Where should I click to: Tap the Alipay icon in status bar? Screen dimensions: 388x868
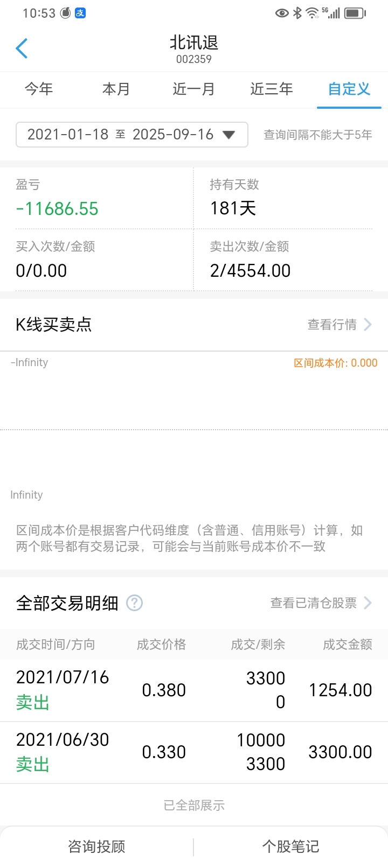coord(80,13)
